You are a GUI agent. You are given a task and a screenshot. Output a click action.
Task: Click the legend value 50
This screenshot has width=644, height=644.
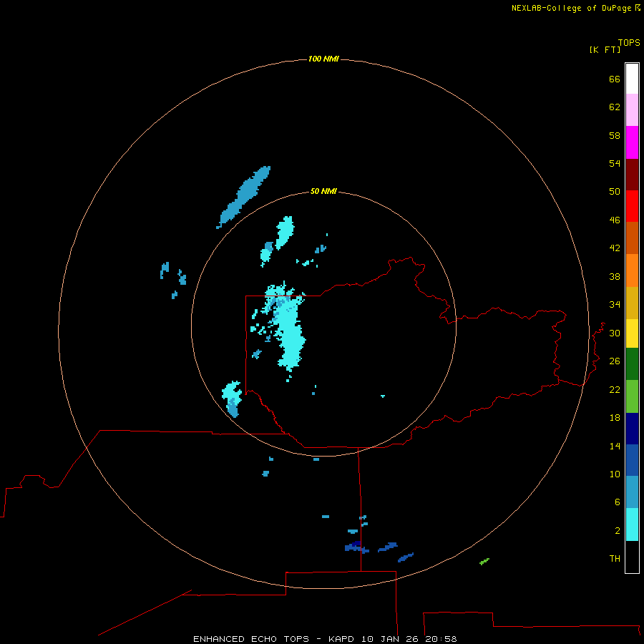click(x=615, y=191)
